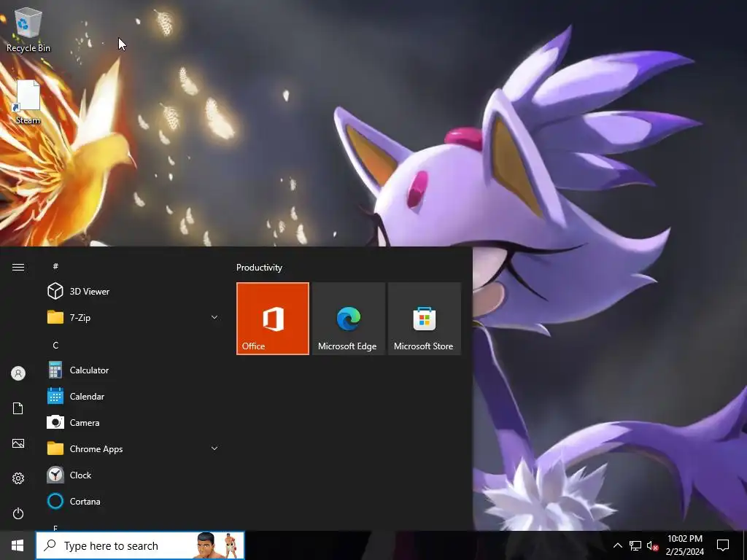Launch the Microsoft Edge tile
Screen dimensions: 747x560
coord(349,319)
